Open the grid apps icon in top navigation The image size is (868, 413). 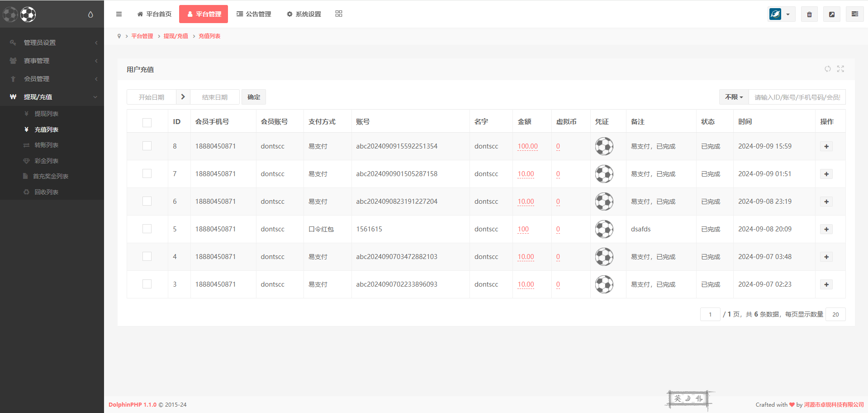339,14
